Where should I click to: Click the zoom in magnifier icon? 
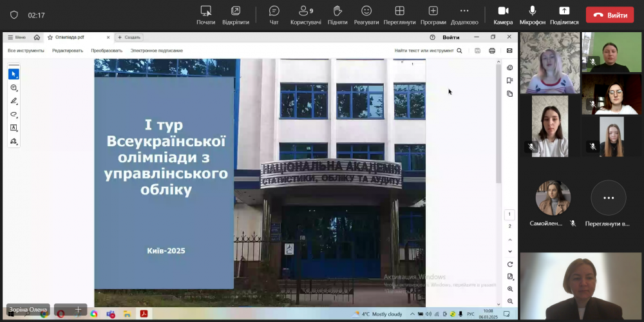coord(510,289)
